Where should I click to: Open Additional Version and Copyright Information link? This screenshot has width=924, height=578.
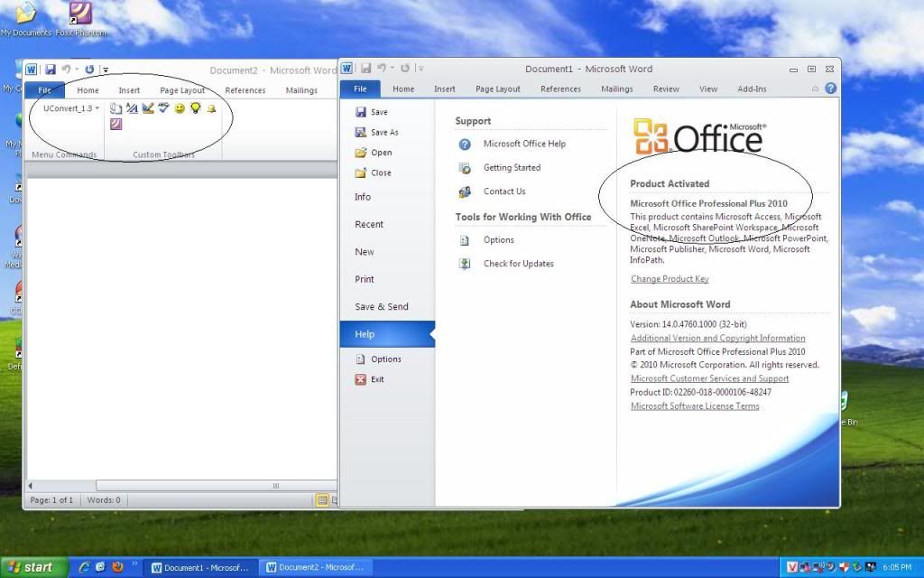[717, 338]
